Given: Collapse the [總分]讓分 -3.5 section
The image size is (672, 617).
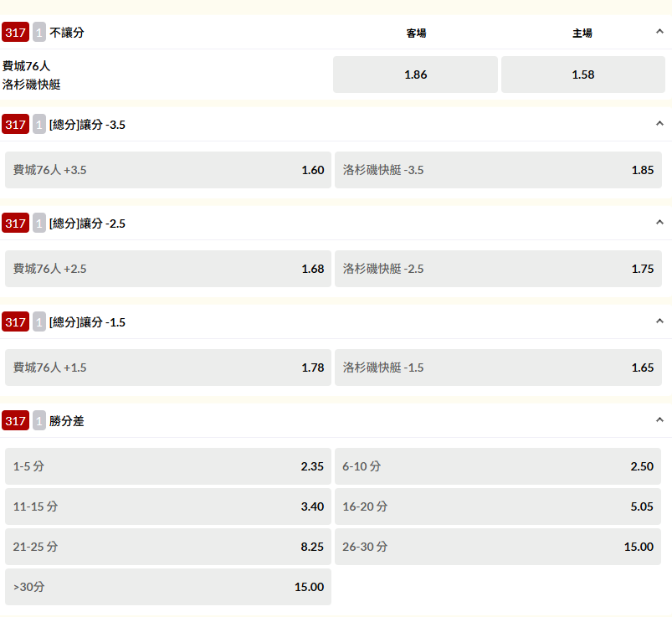Looking at the screenshot, I should [x=659, y=124].
